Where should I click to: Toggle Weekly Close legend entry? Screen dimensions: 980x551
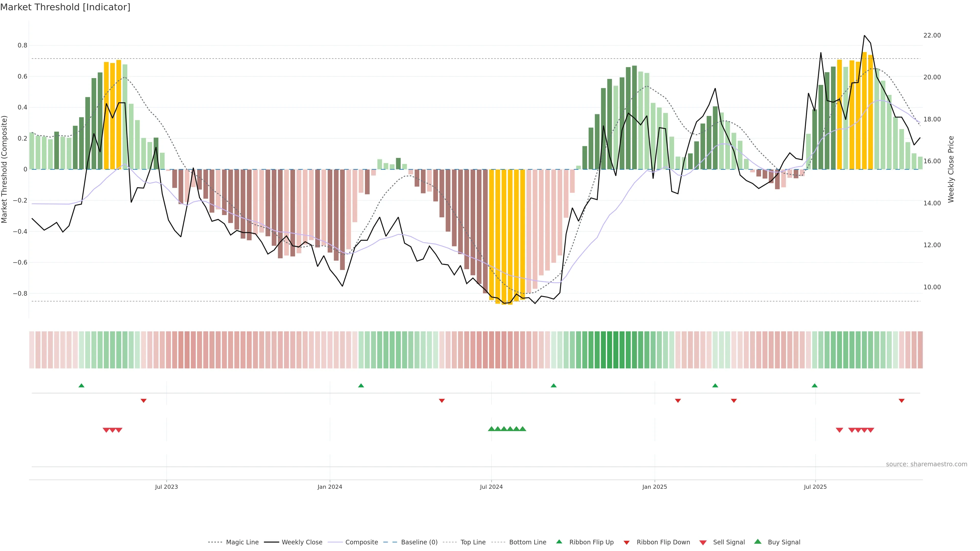tap(302, 542)
